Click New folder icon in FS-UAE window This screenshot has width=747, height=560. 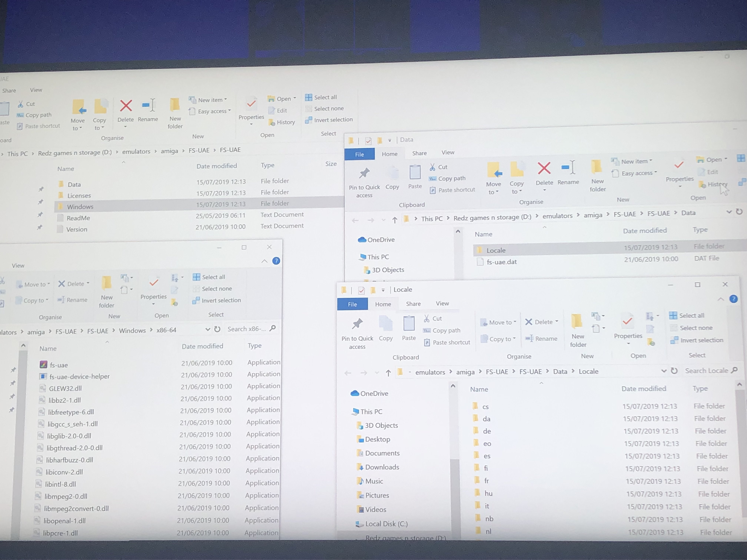coord(175,105)
